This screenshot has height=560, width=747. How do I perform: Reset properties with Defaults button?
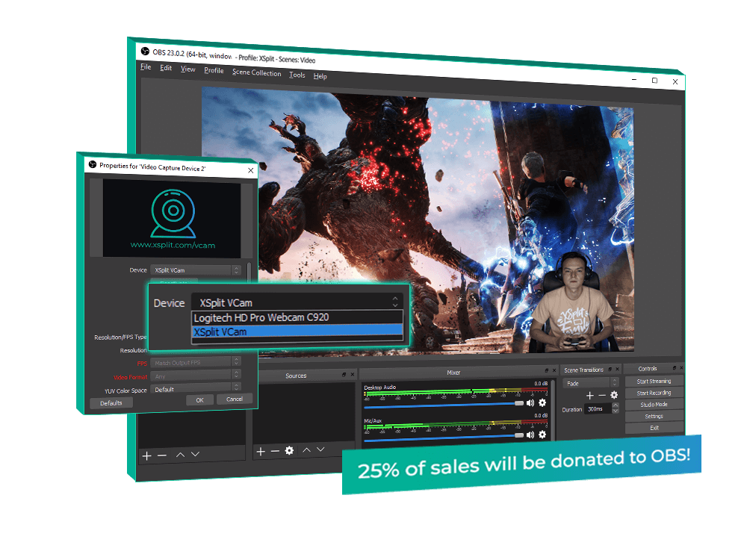click(111, 403)
